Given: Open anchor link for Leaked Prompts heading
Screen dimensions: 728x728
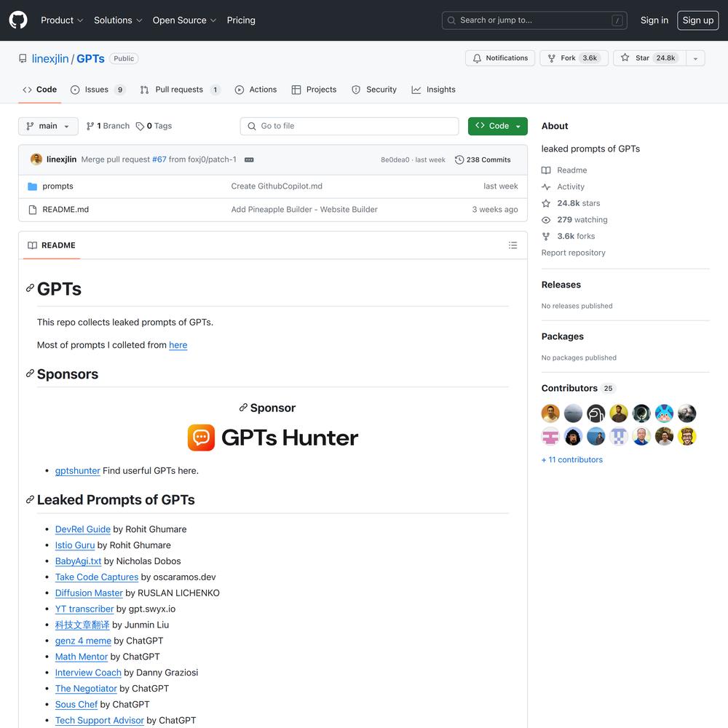Looking at the screenshot, I should (30, 499).
